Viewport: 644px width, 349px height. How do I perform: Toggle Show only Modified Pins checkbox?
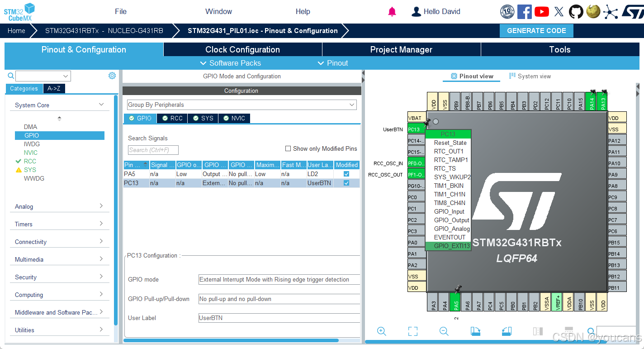coord(288,148)
